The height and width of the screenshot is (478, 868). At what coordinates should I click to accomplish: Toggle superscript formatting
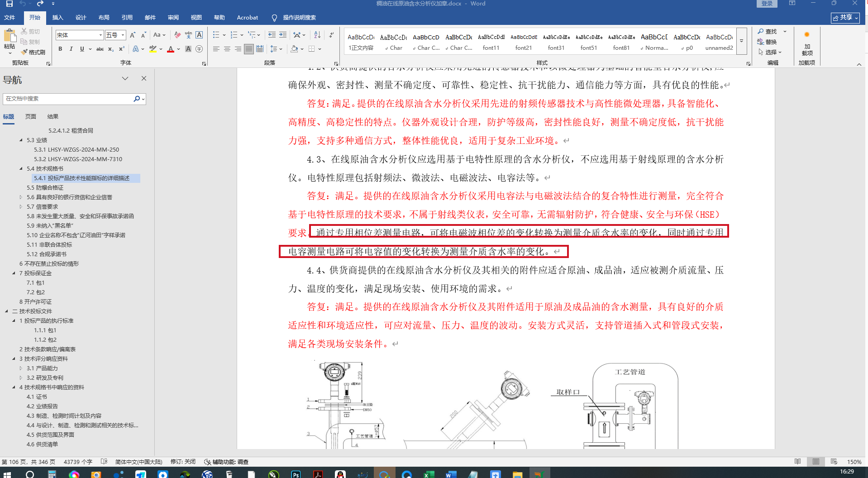point(122,49)
